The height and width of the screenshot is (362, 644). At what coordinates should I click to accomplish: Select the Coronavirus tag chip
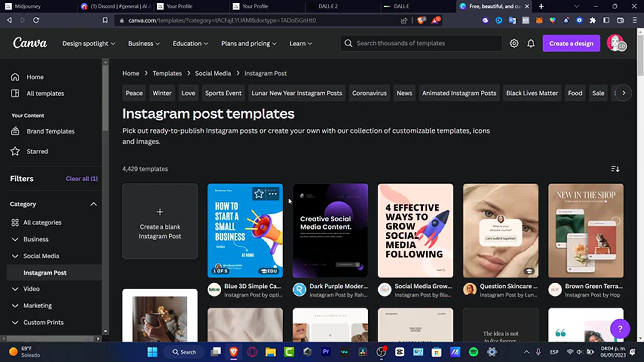pyautogui.click(x=369, y=93)
